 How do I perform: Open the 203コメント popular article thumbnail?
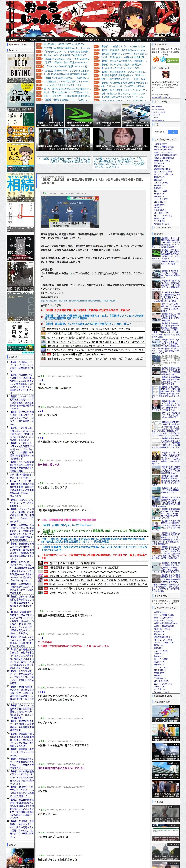coord(165,814)
